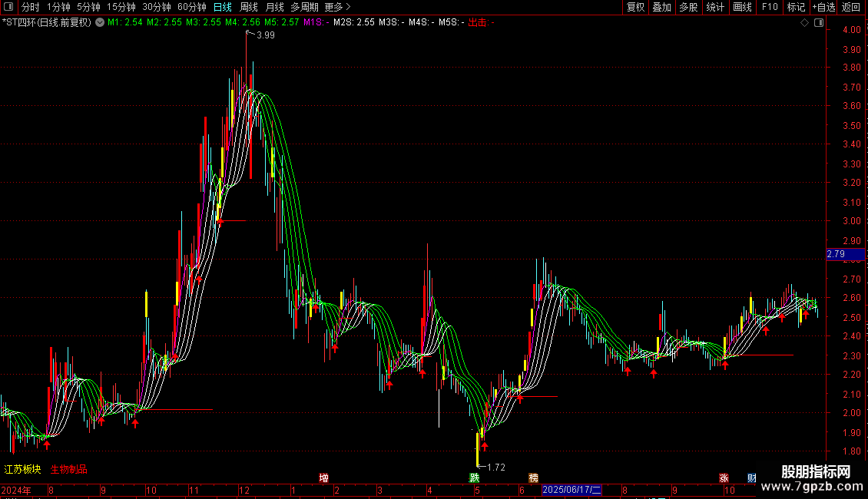Select the 30分钟 period tab

click(x=157, y=7)
